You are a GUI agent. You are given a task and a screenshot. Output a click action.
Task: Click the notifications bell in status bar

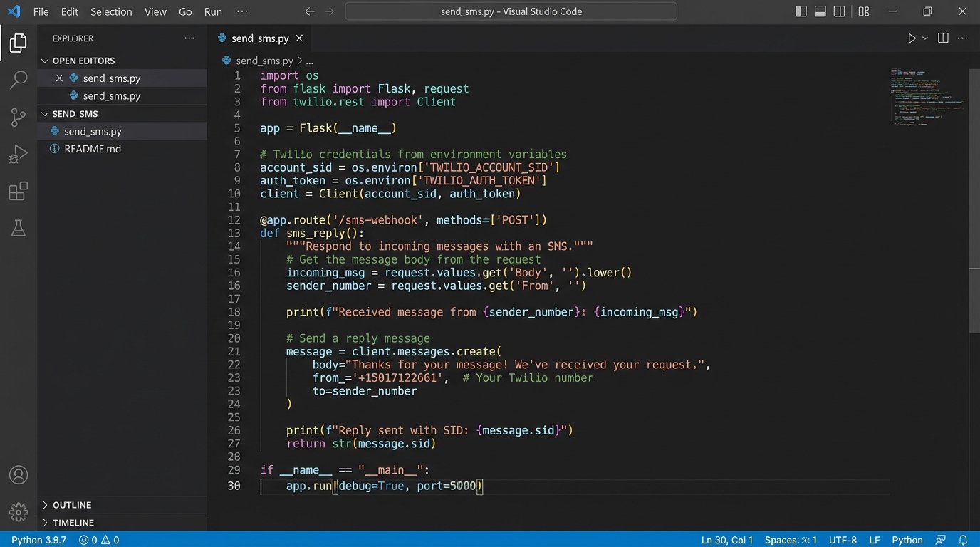coord(963,540)
